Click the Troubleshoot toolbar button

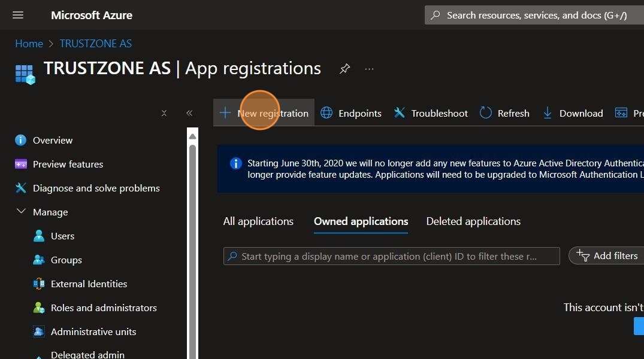click(x=431, y=113)
